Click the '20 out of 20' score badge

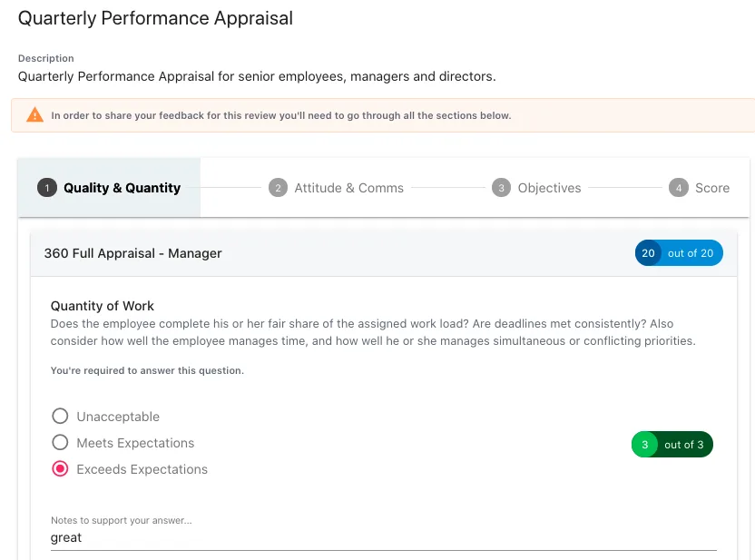[x=679, y=253]
